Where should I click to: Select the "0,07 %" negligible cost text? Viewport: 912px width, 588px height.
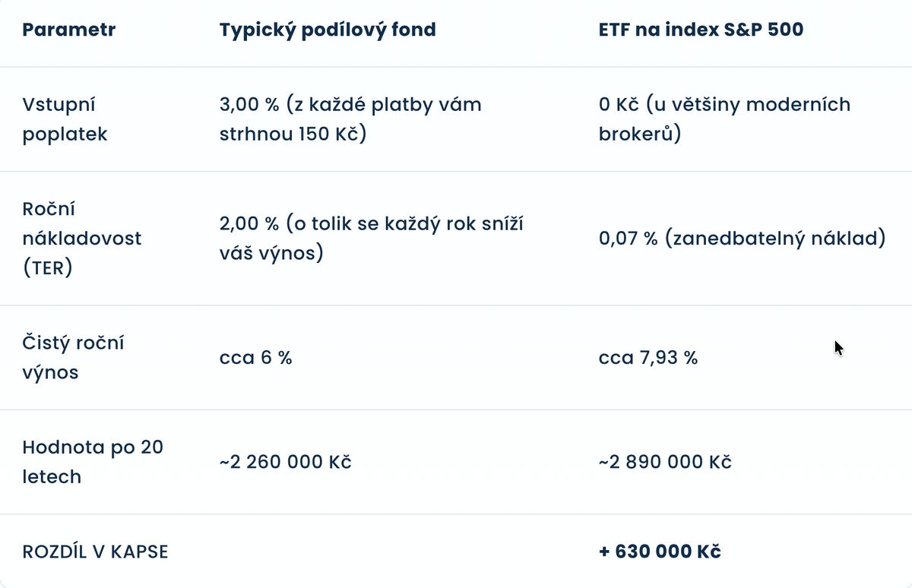628,239
